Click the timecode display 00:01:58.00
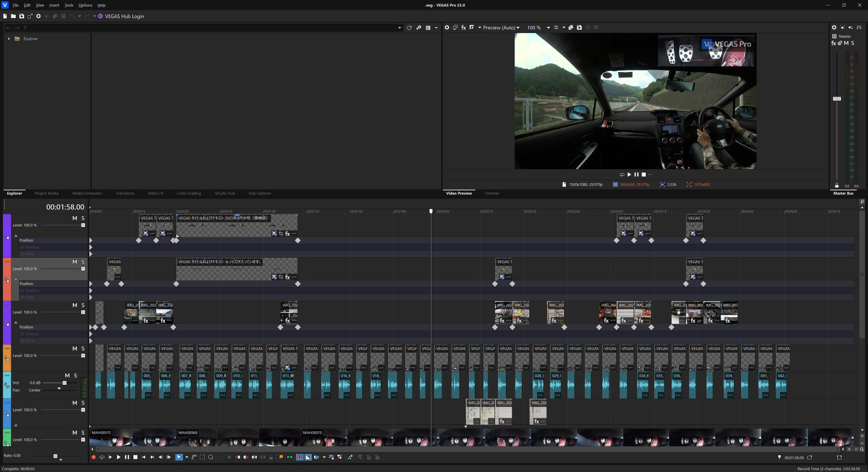The width and height of the screenshot is (868, 472). [65, 207]
